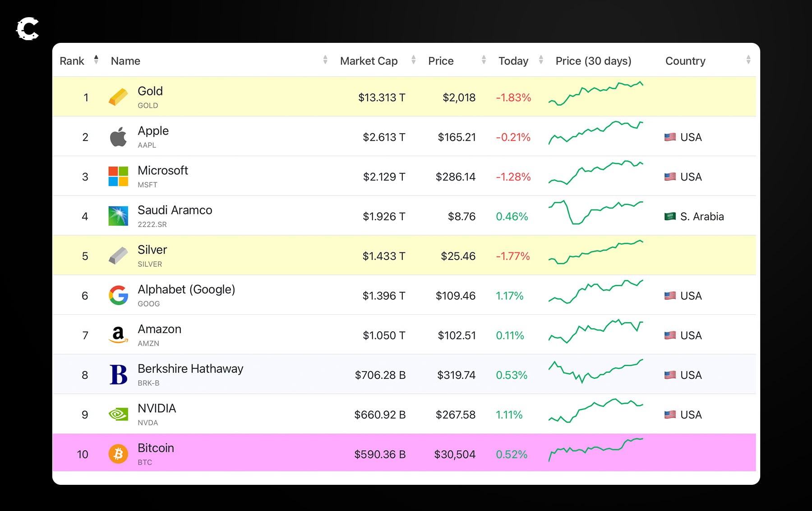812x511 pixels.
Task: Open the Berkshire Hathaway name link
Action: 190,369
